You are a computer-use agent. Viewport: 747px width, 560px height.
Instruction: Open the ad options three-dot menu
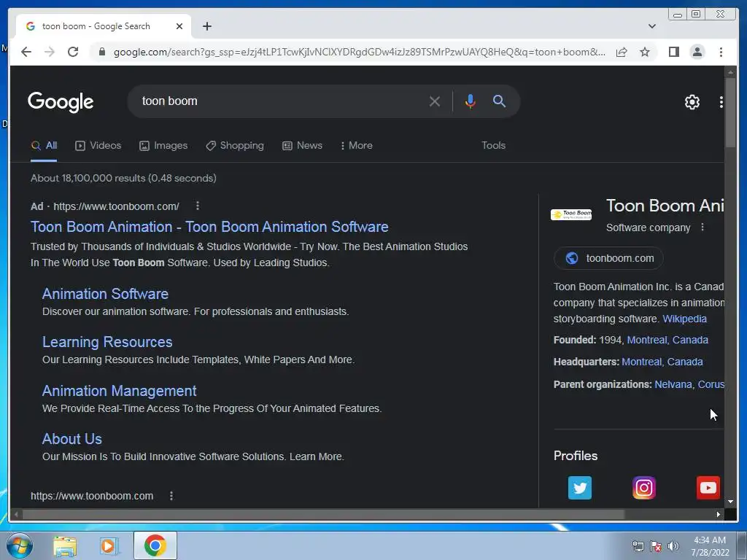click(x=197, y=206)
